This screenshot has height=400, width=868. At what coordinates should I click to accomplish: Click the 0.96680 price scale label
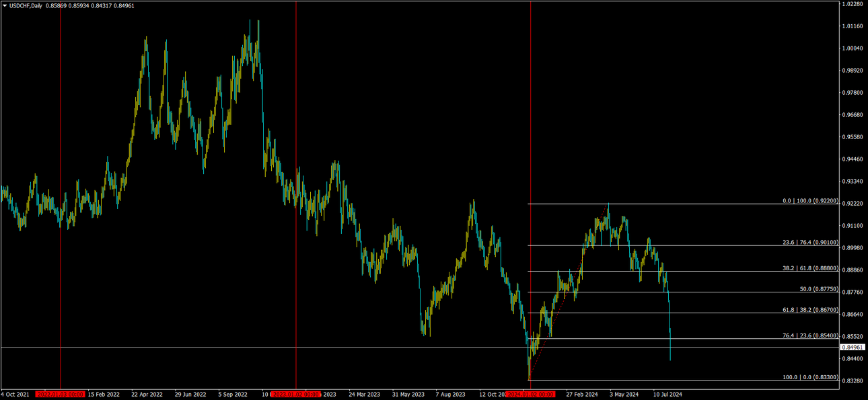[853, 115]
